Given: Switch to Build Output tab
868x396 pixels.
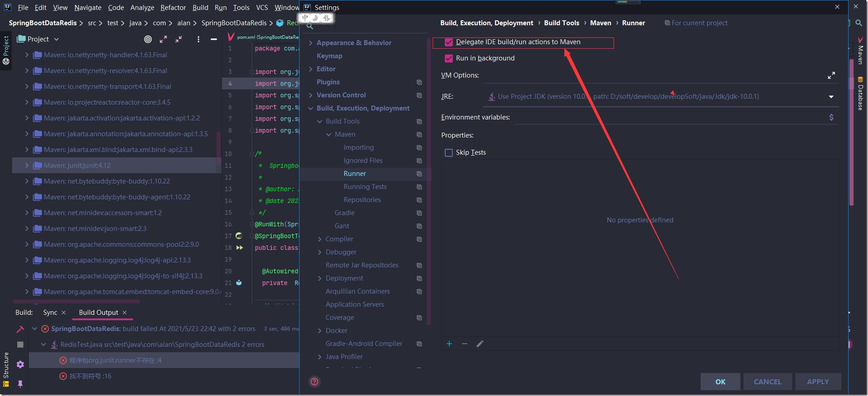Looking at the screenshot, I should (x=98, y=313).
